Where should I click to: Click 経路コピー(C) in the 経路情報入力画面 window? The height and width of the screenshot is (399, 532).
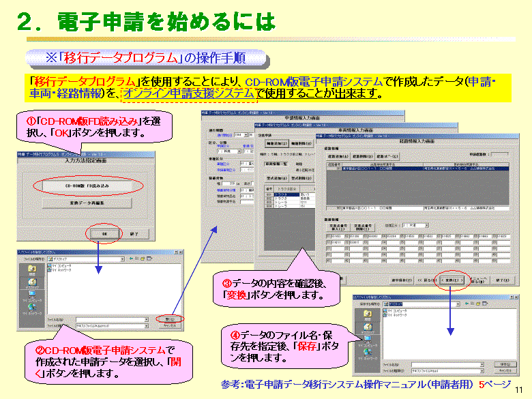[387, 156]
